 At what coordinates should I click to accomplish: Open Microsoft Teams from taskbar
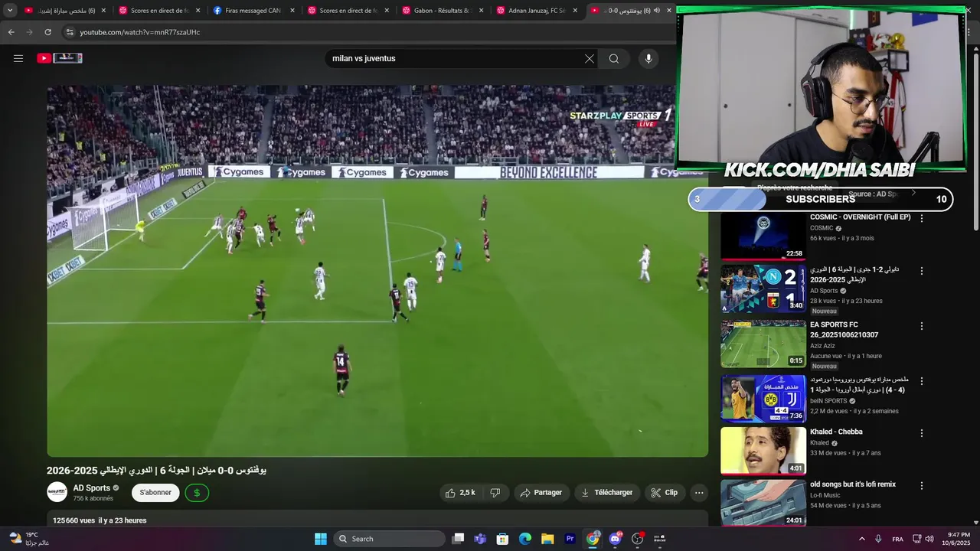click(x=480, y=539)
